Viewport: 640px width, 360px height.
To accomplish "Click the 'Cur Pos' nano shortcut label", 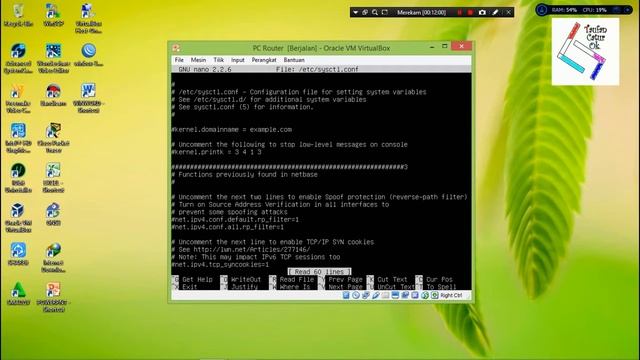I will [439, 280].
